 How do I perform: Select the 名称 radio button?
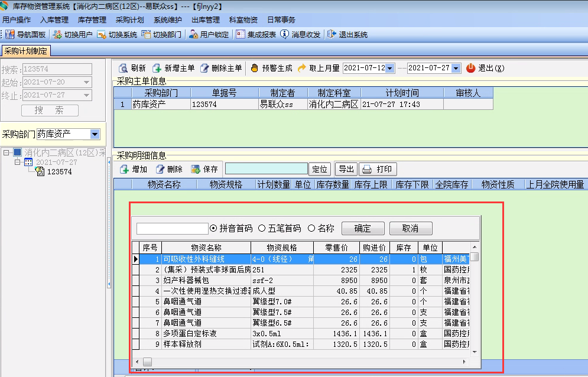click(x=311, y=228)
